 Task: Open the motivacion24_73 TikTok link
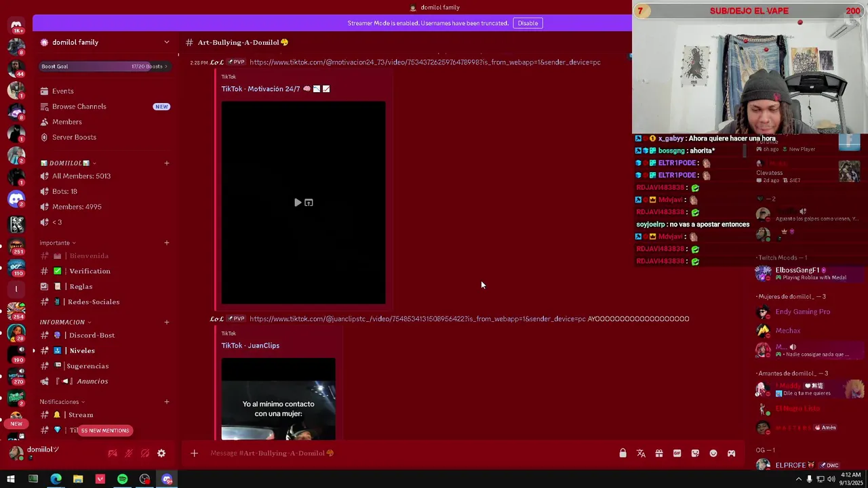[x=425, y=62]
